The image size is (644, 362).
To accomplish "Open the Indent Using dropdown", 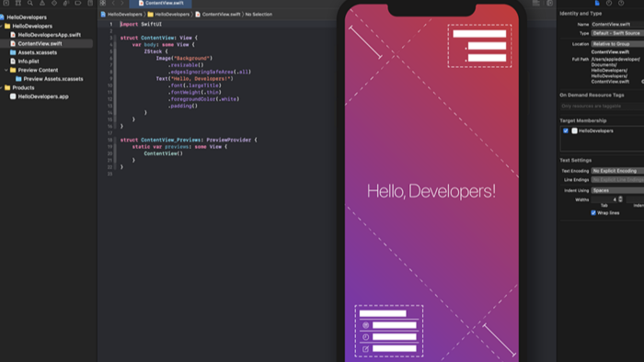I will click(617, 190).
